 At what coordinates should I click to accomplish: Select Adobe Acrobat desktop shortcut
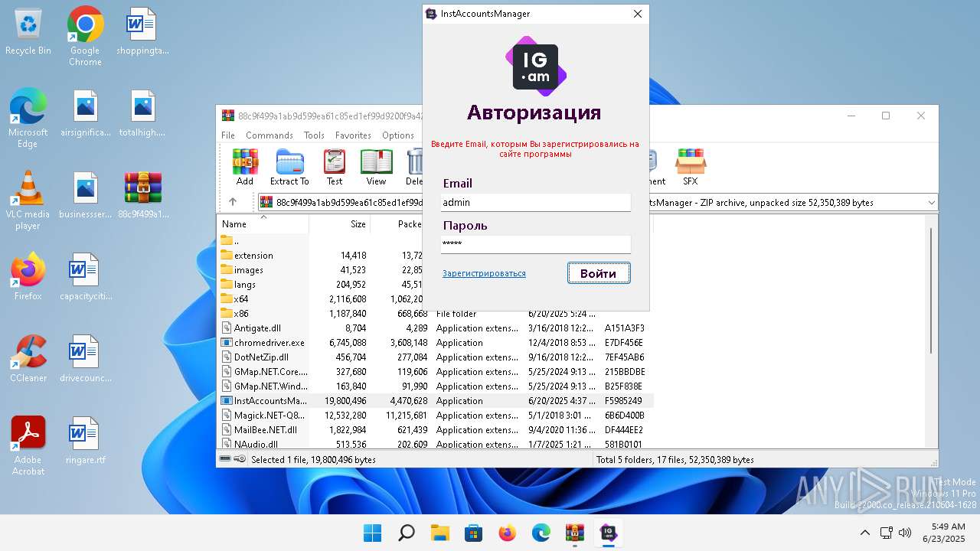pos(28,445)
